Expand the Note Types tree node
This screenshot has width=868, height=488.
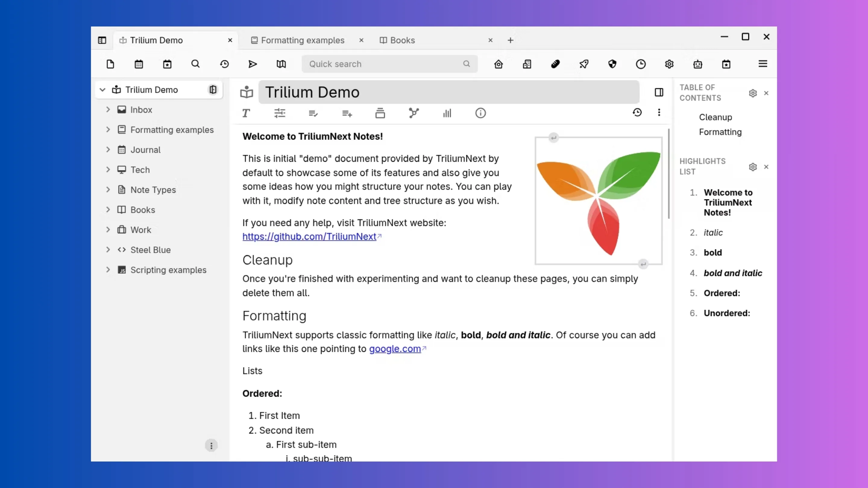(x=108, y=189)
